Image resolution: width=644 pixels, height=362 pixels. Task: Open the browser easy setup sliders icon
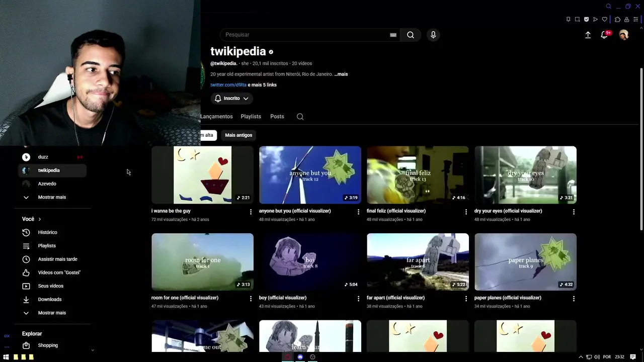(x=635, y=20)
